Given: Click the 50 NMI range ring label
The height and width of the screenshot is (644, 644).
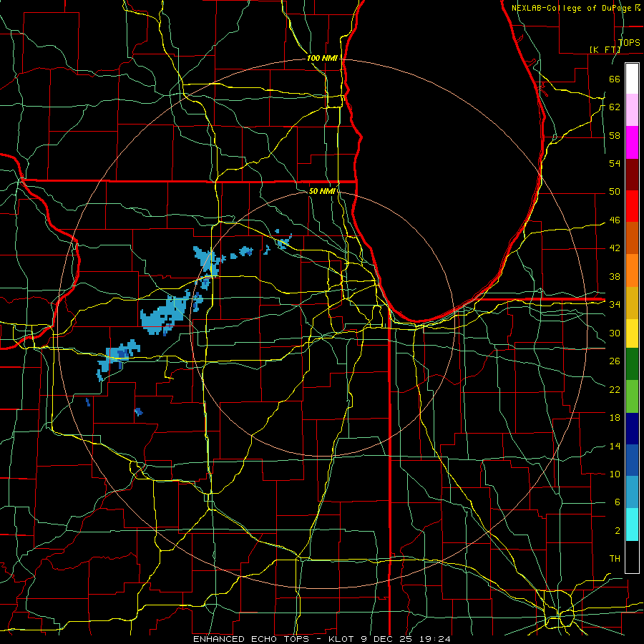Looking at the screenshot, I should 322,191.
